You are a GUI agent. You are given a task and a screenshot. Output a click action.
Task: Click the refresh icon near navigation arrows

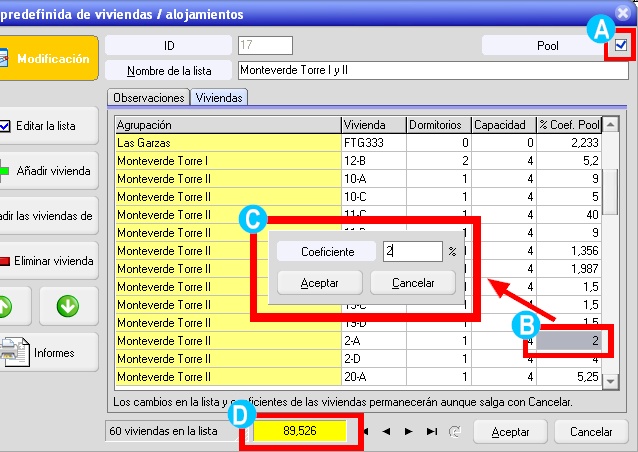[x=454, y=431]
